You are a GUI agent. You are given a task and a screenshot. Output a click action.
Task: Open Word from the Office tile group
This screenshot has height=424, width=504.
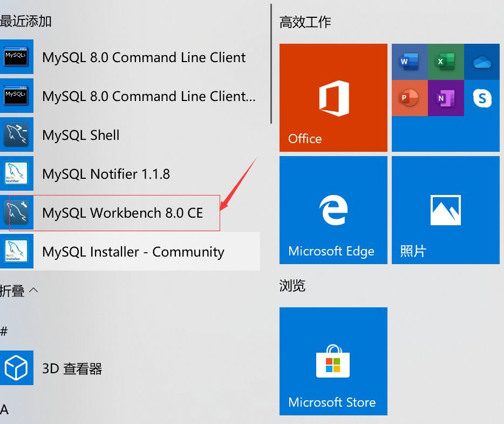(410, 62)
